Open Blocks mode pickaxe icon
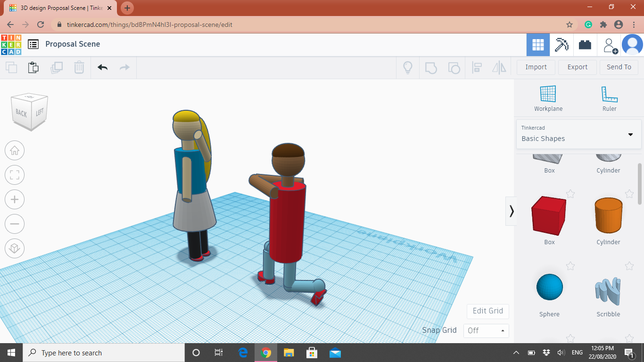The image size is (644, 362). (x=561, y=45)
